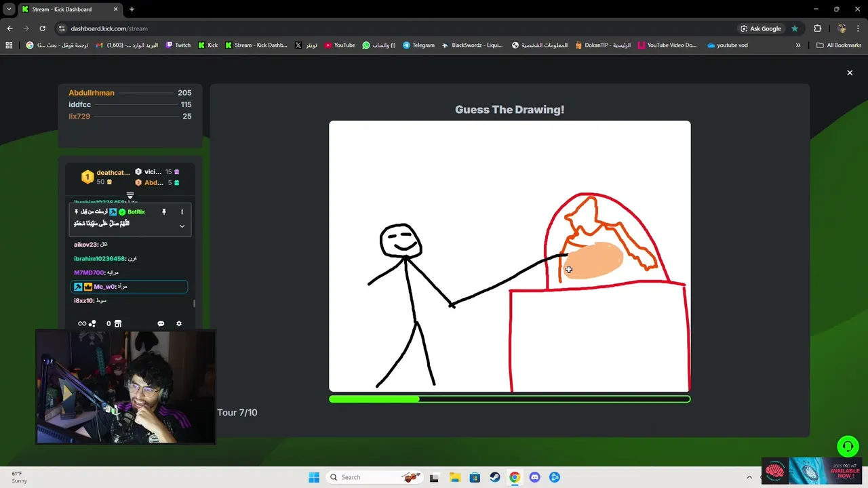Screen dimensions: 868x488
Task: Open the WhatsApp bookmark
Action: [x=378, y=45]
